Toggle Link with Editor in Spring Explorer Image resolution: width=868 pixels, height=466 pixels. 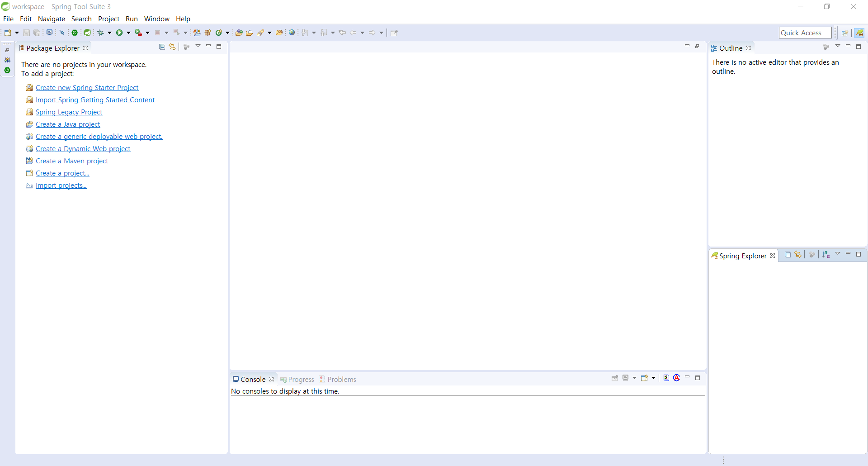click(x=798, y=255)
